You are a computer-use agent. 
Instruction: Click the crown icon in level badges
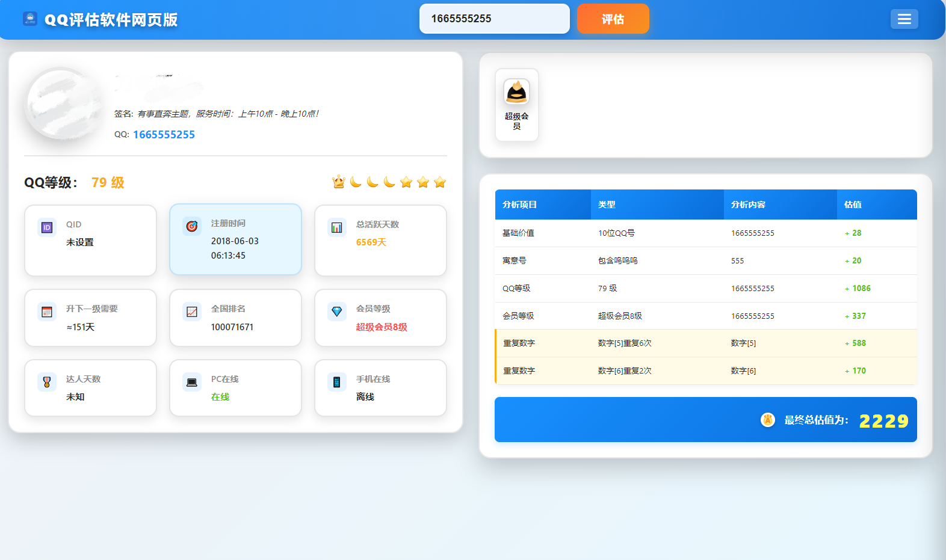339,182
